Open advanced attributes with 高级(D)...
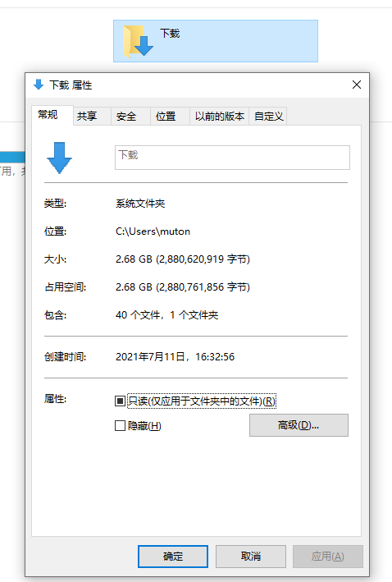 299,425
